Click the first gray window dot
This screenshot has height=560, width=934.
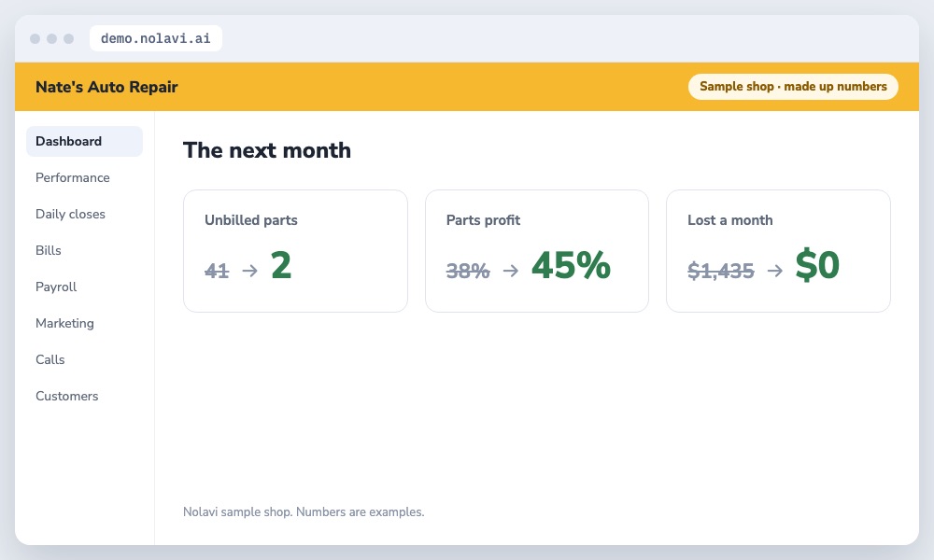[35, 38]
